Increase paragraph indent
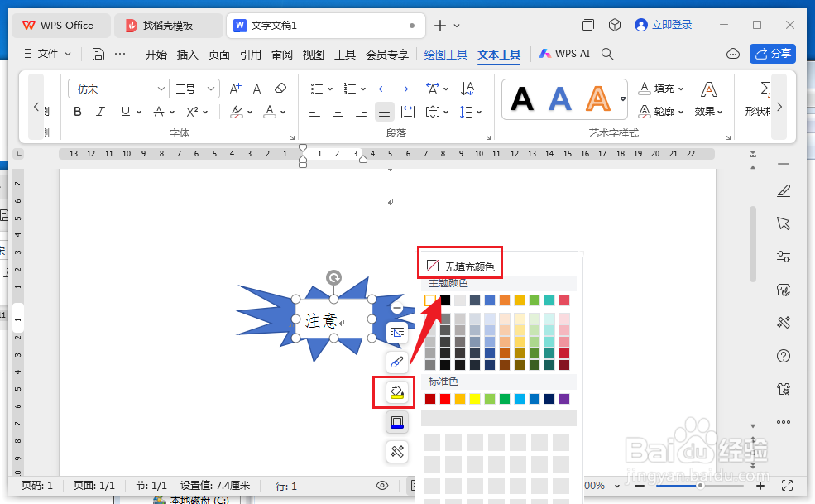The image size is (815, 504). pyautogui.click(x=407, y=89)
